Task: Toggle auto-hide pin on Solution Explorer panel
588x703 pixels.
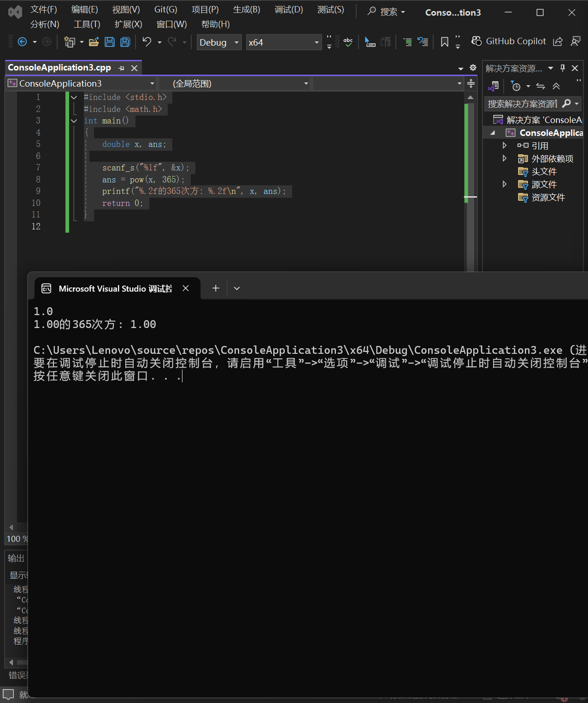Action: pyautogui.click(x=563, y=68)
